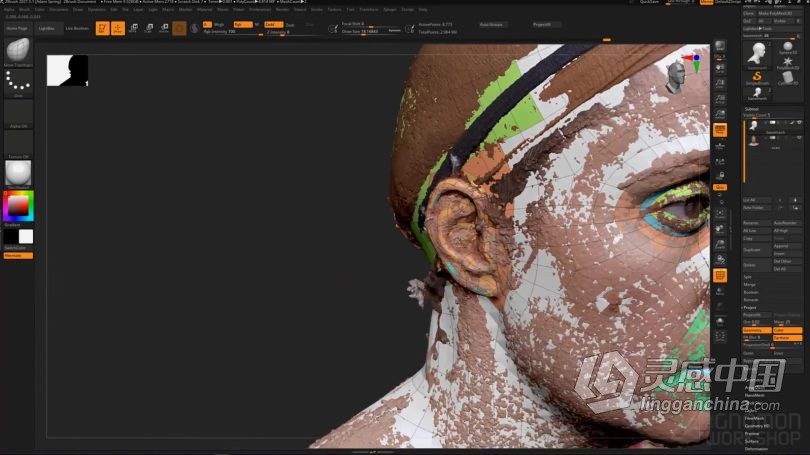This screenshot has width=810, height=455.
Task: Expand the Surface palette
Action: click(752, 442)
